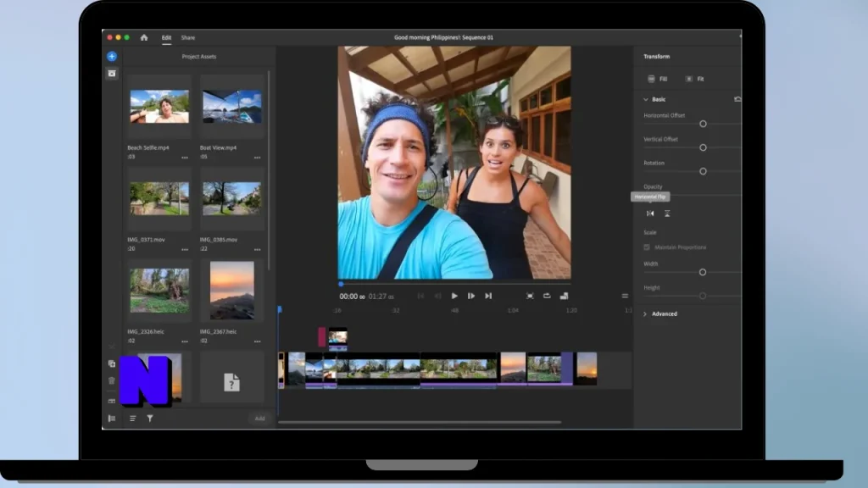Click the Add button in the assets panel
868x488 pixels.
259,419
